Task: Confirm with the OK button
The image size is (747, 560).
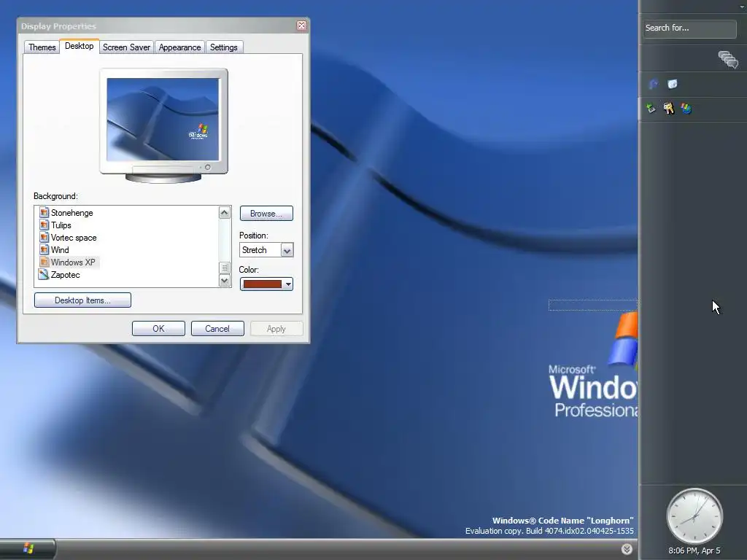Action: (158, 329)
